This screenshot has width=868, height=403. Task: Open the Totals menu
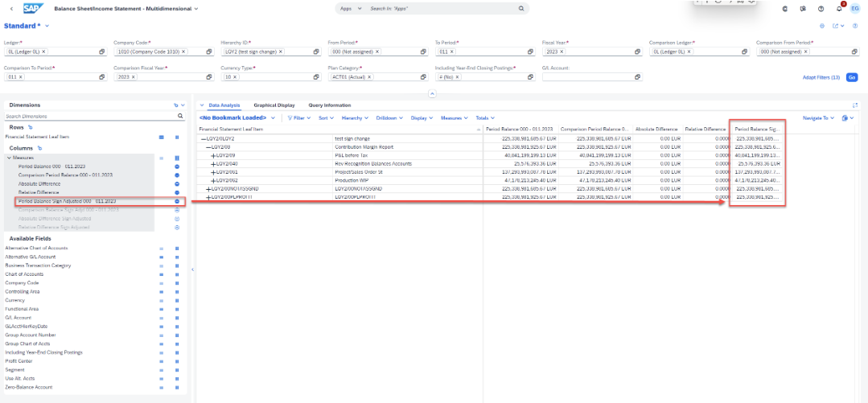click(485, 118)
